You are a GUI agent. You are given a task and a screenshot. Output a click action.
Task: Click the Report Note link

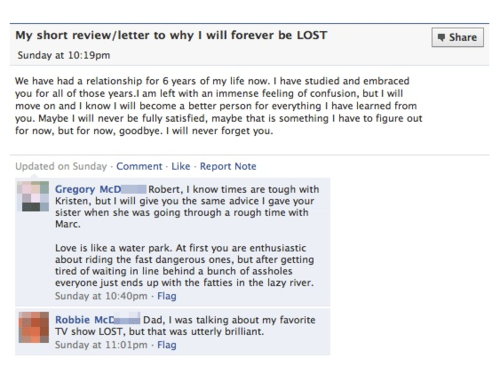228,166
